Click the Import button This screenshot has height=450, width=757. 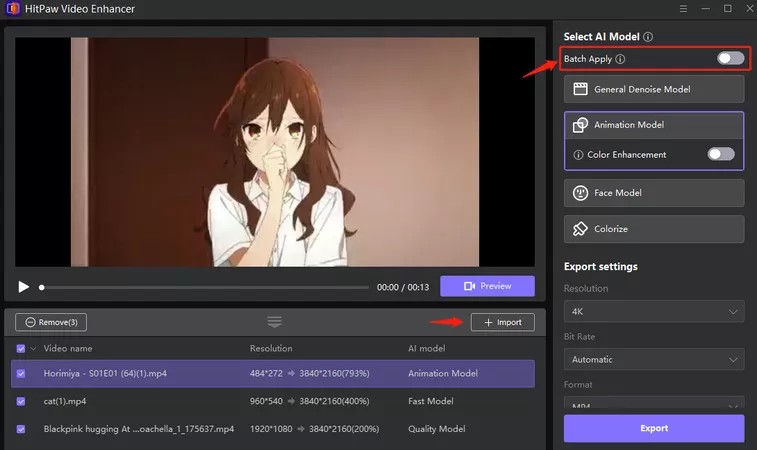pyautogui.click(x=503, y=322)
